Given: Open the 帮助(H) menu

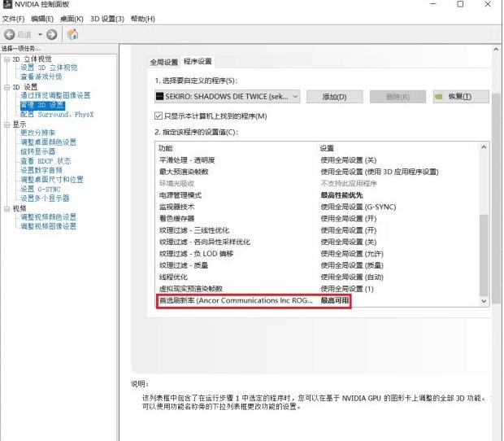Looking at the screenshot, I should point(143,19).
